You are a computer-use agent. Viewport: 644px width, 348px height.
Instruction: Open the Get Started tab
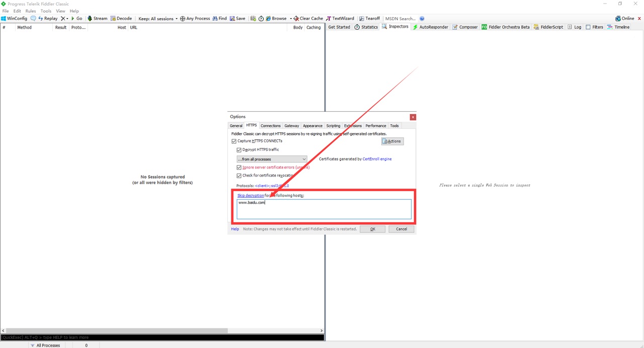pyautogui.click(x=339, y=27)
